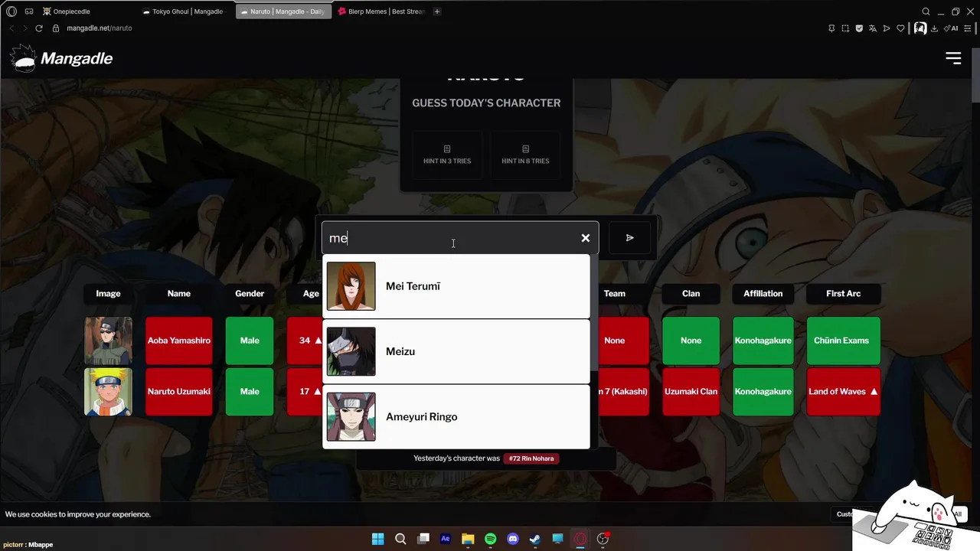
Task: Open the Windows Start menu
Action: click(x=377, y=539)
